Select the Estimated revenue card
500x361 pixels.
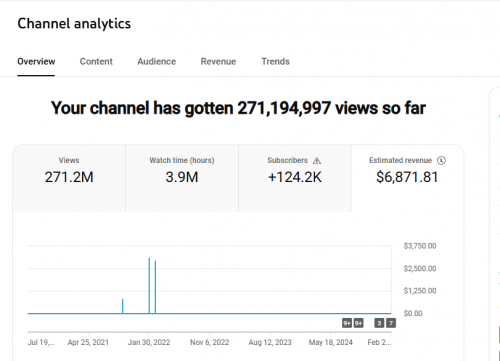(x=407, y=178)
